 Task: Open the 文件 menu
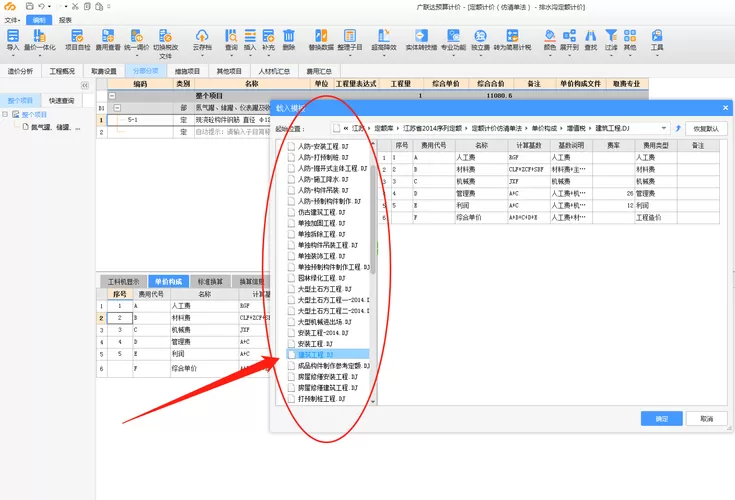(x=12, y=20)
